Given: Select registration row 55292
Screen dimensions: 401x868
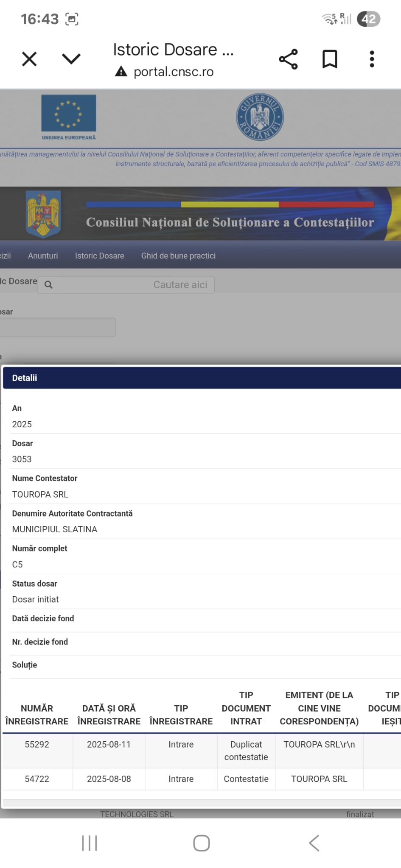Looking at the screenshot, I should coord(37,744).
